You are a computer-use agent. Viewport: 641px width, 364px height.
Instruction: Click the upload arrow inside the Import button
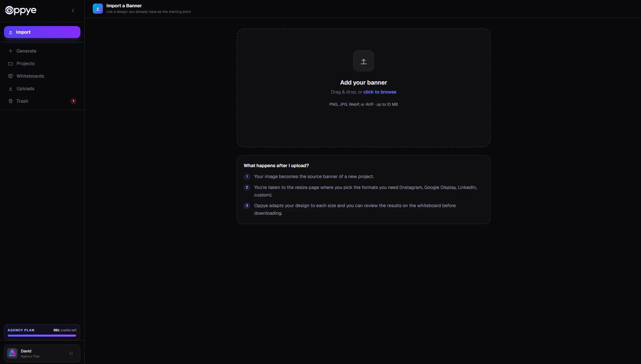(x=11, y=32)
